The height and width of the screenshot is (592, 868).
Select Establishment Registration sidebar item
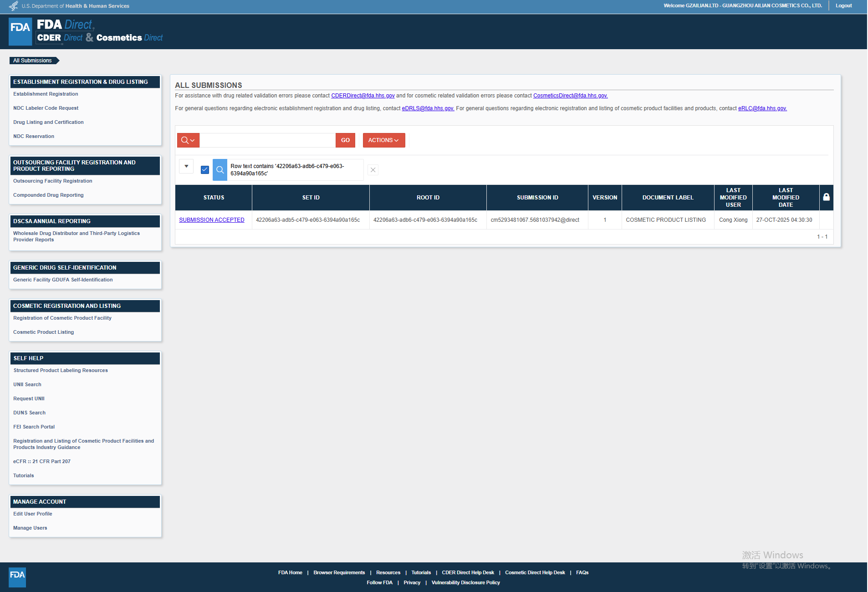[x=46, y=94]
